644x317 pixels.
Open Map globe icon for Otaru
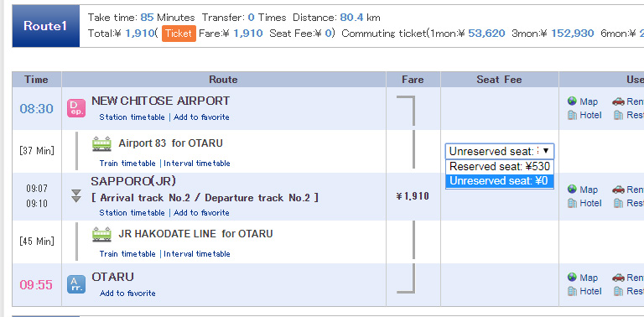(572, 278)
